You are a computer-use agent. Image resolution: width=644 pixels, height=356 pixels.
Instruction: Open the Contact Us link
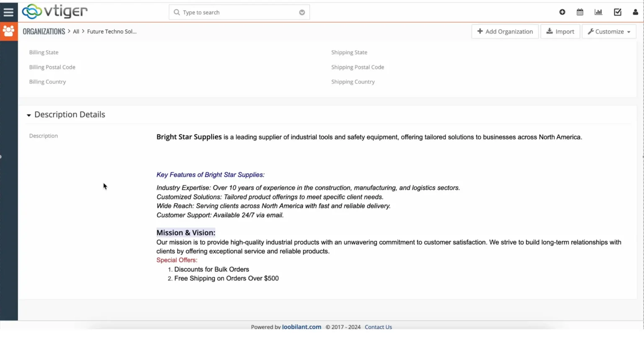(x=378, y=327)
